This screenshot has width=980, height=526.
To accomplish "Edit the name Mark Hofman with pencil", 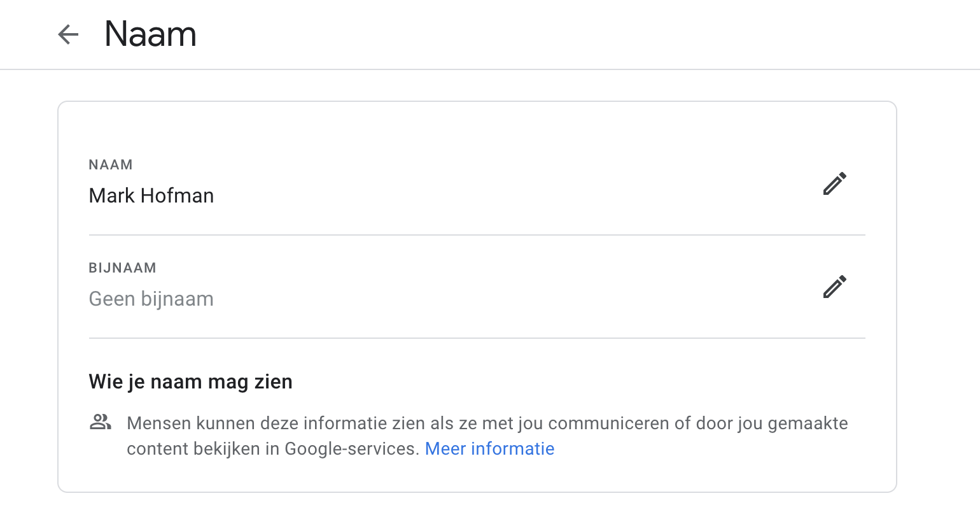I will pyautogui.click(x=834, y=183).
